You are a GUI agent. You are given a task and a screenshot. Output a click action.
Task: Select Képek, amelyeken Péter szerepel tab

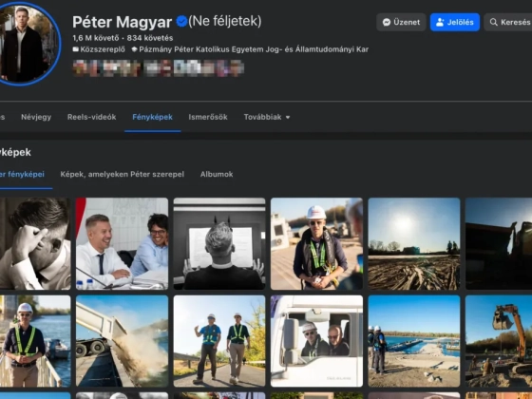tap(123, 175)
